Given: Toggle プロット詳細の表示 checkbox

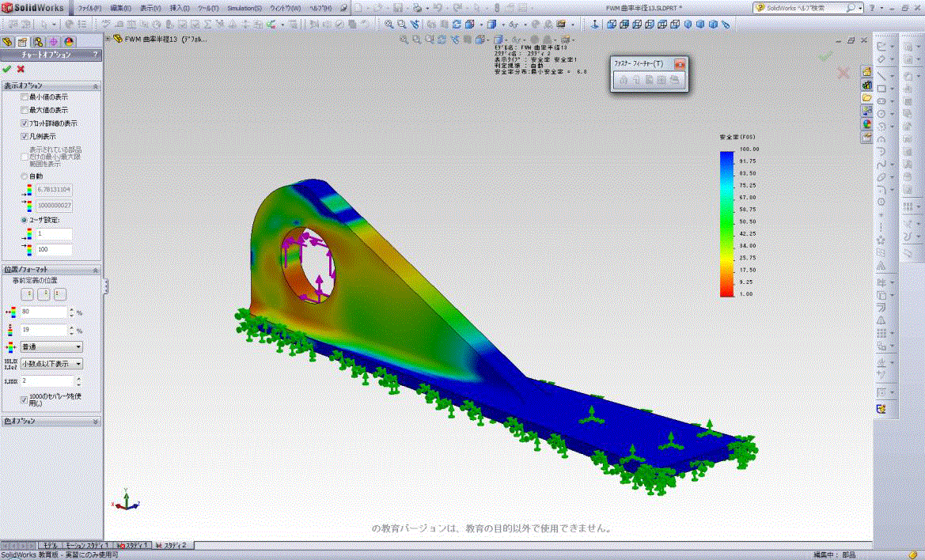Looking at the screenshot, I should pyautogui.click(x=25, y=123).
